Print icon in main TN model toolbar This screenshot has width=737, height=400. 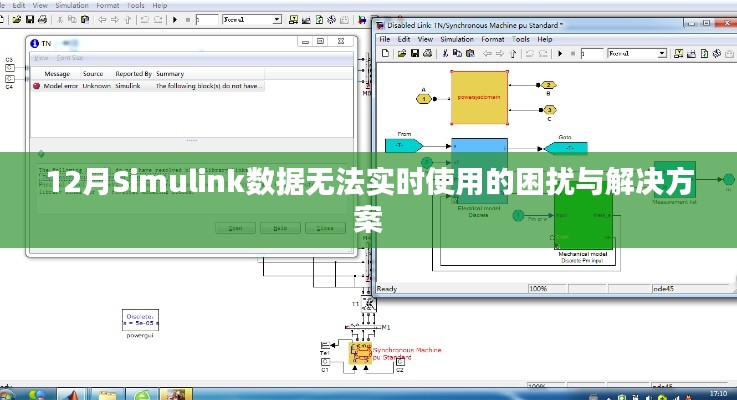pos(42,19)
